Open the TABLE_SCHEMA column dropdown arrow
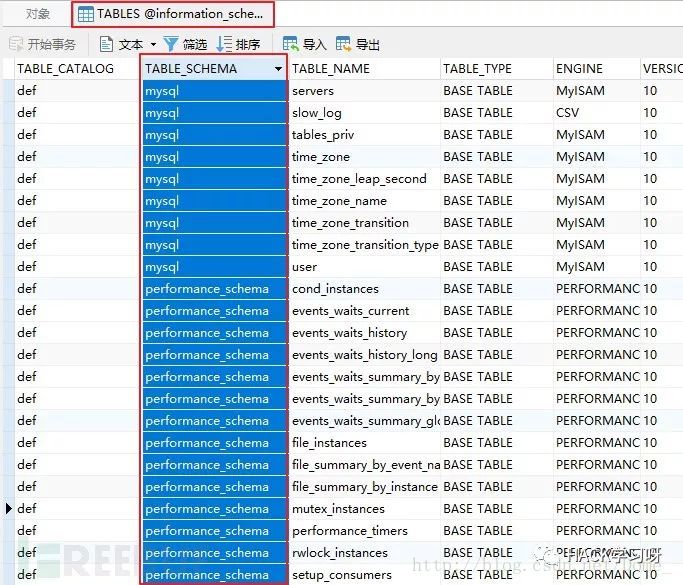Viewport: 683px width, 585px height. pyautogui.click(x=278, y=69)
